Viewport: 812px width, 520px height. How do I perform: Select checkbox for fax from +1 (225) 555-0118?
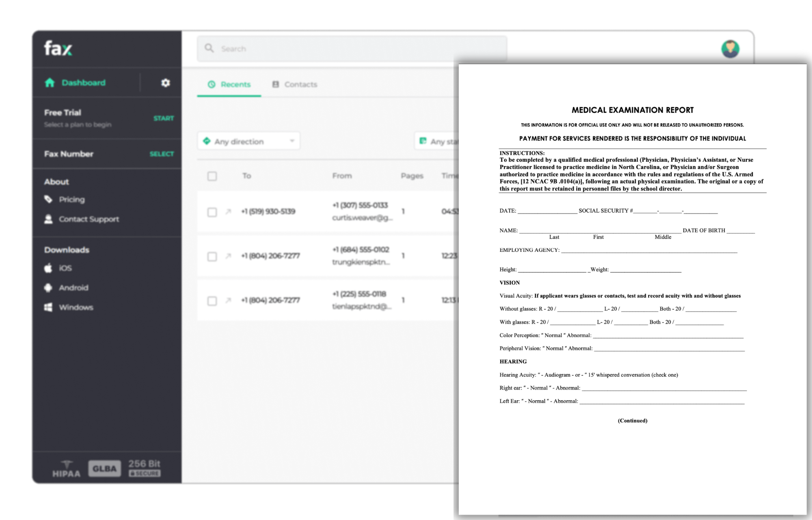[x=212, y=301]
